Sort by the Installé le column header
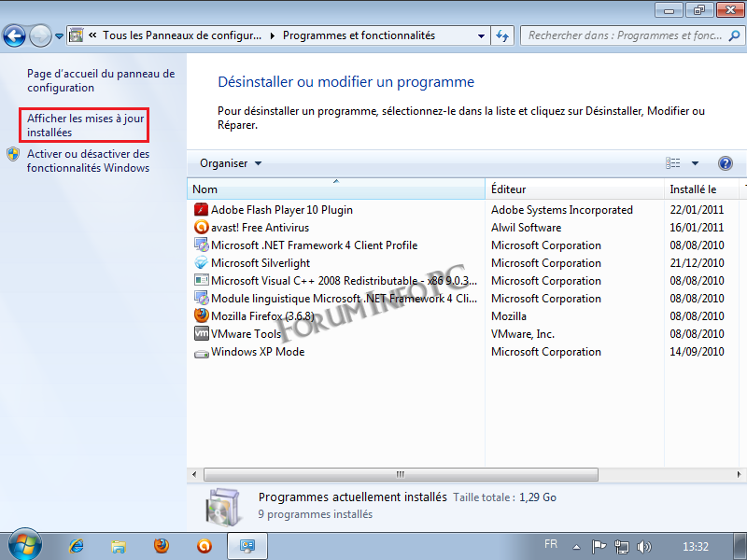The image size is (747, 560). coord(701,189)
